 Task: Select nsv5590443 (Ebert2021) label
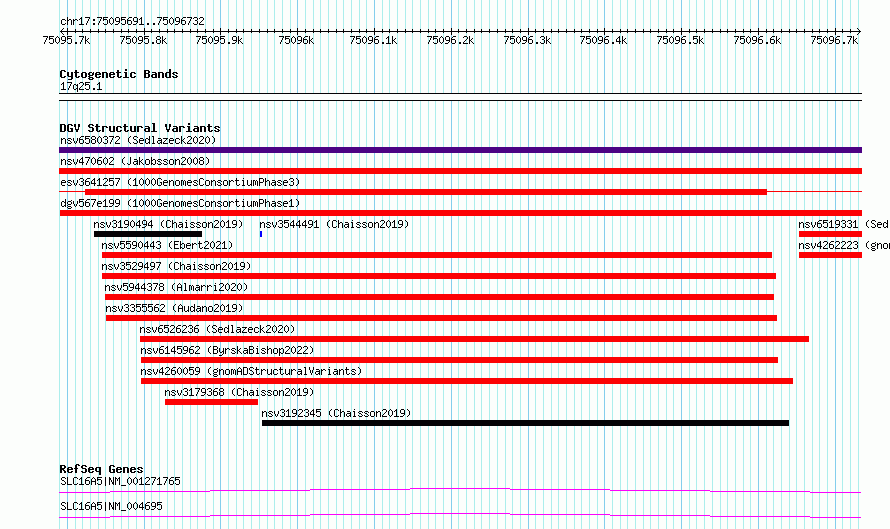pyautogui.click(x=167, y=245)
